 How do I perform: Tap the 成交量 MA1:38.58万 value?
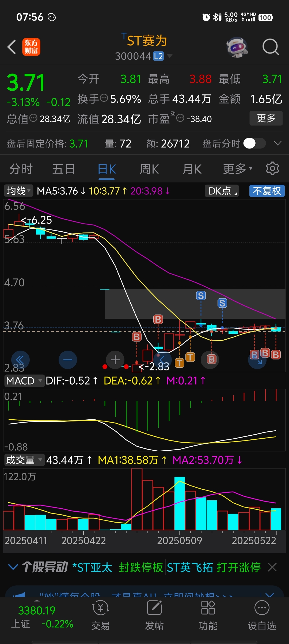(132, 460)
